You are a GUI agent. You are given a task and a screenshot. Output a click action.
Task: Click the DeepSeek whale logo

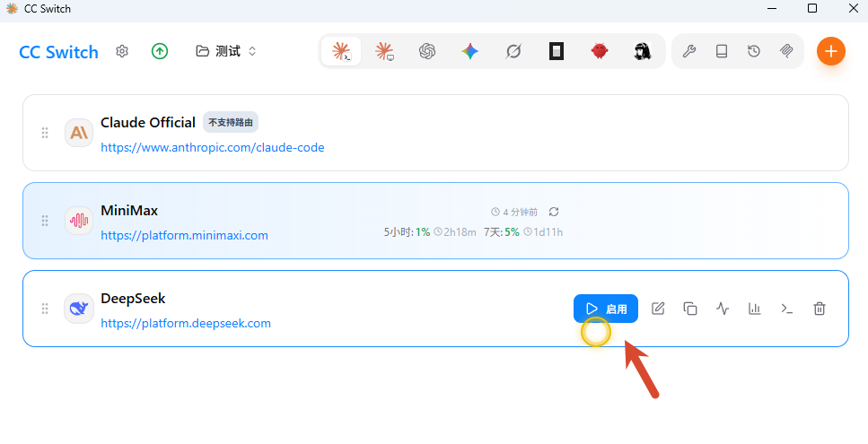pos(79,309)
